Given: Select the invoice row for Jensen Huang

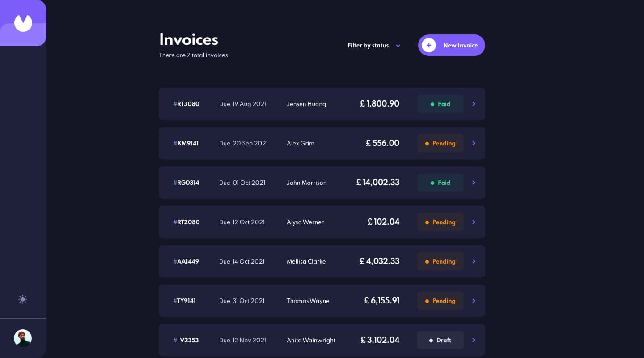Looking at the screenshot, I should coord(322,104).
